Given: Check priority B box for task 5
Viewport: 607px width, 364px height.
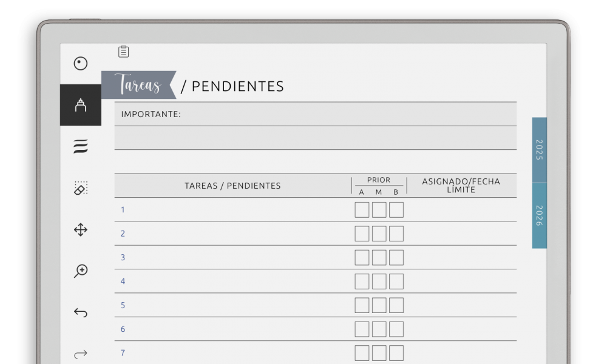Looking at the screenshot, I should point(396,305).
